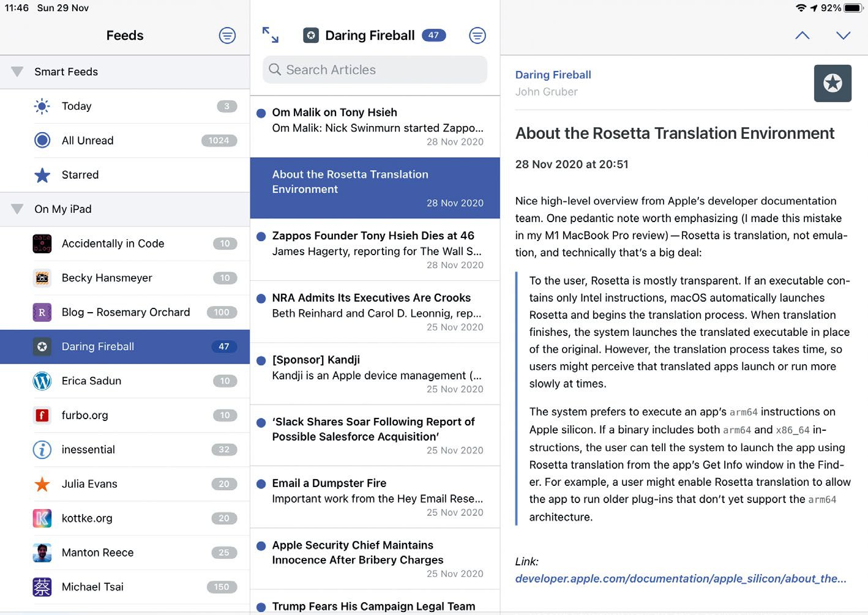Screen dimensions: 868x615
Task: Open 'About the Rosetta Translation Environment' list item
Action: point(375,188)
